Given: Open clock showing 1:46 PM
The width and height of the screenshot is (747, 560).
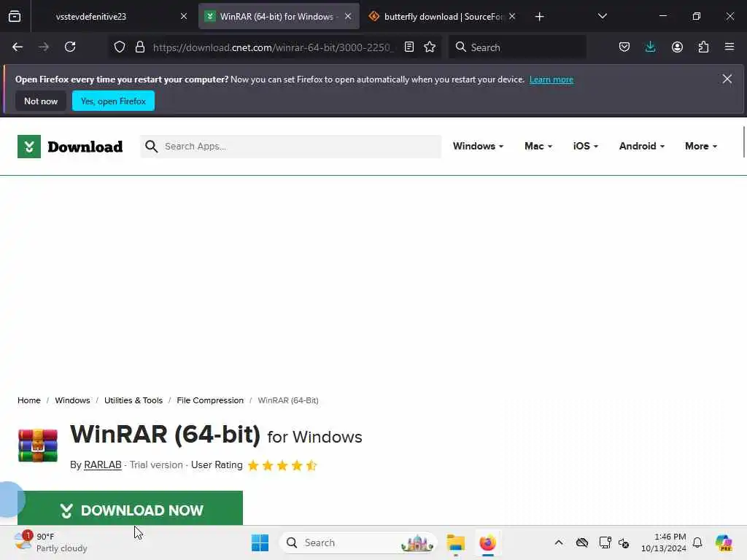Looking at the screenshot, I should coord(663,542).
